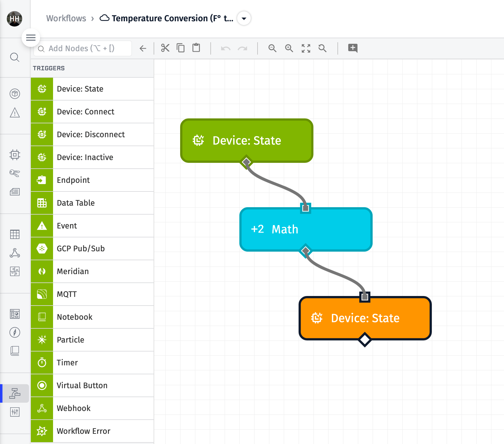Select Workflow Error trigger in palette
The height and width of the screenshot is (444, 504).
92,431
